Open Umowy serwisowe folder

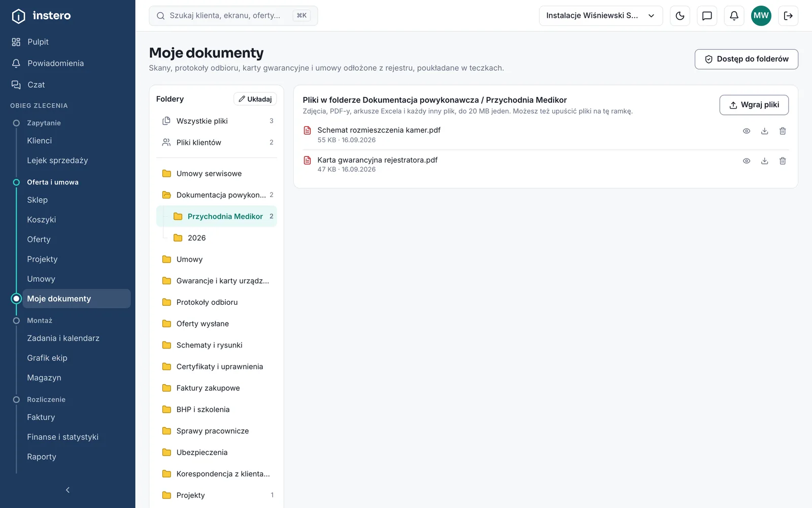(217, 174)
